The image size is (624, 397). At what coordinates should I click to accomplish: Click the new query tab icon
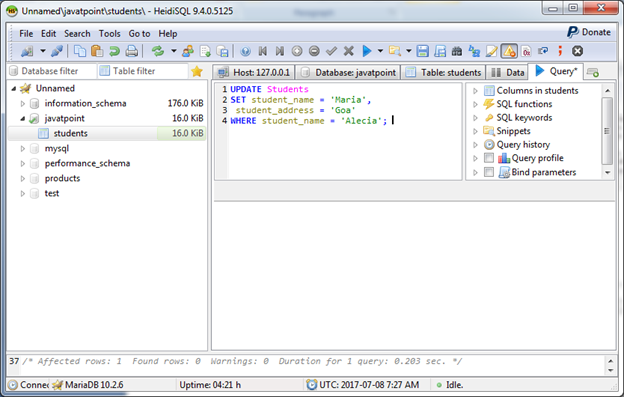click(x=593, y=72)
